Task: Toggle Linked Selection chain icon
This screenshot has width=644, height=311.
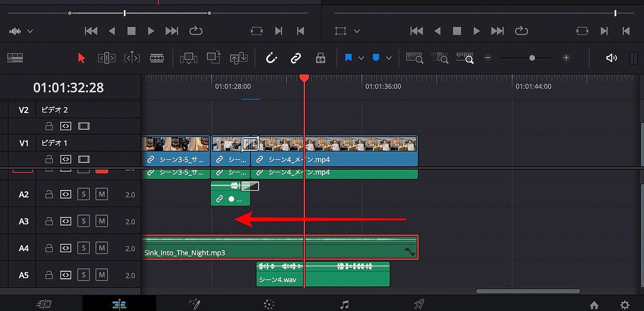Action: pyautogui.click(x=296, y=58)
